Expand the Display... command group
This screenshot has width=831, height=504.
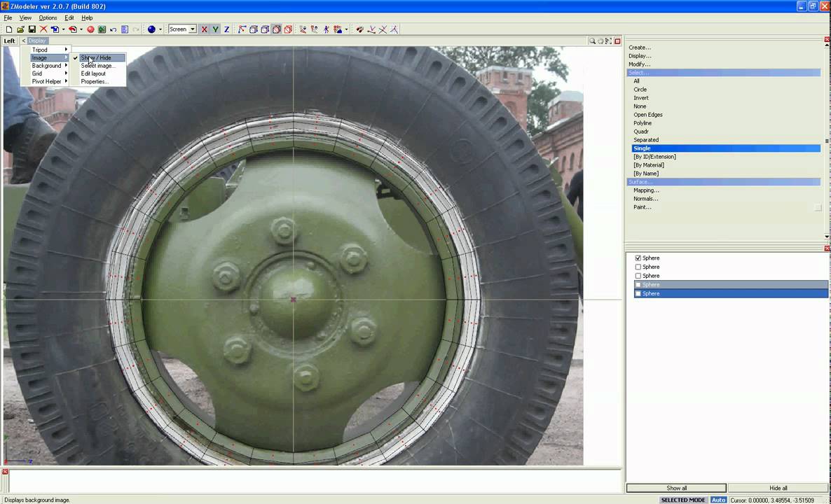tap(640, 56)
